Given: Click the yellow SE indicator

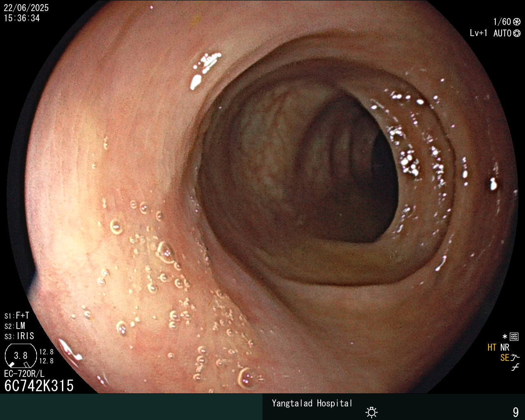Looking at the screenshot, I should [x=505, y=358].
